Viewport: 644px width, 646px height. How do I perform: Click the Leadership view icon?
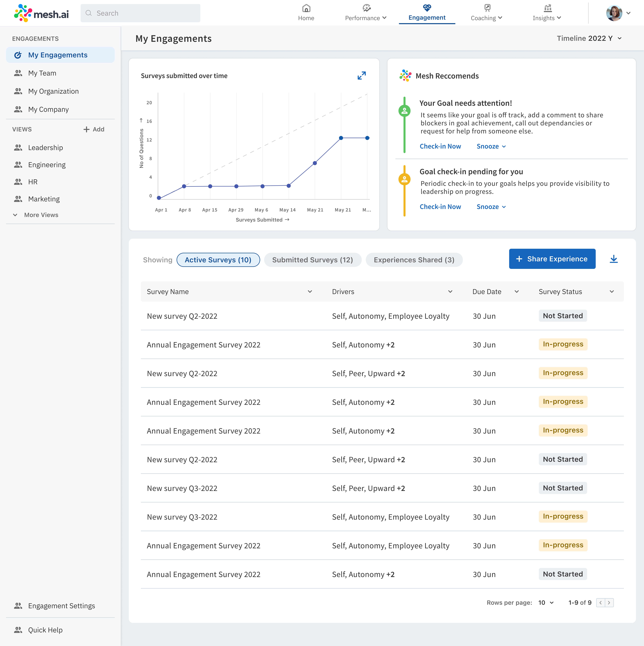click(18, 147)
